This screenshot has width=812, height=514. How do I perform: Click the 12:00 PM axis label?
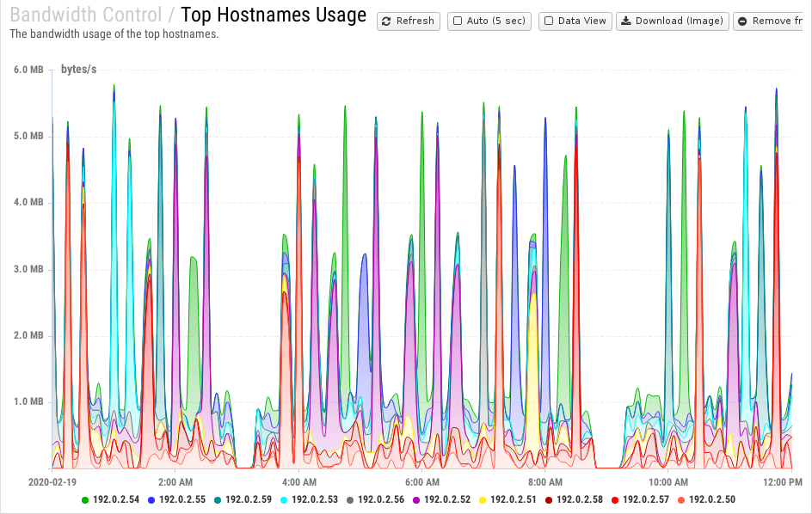[x=783, y=482]
